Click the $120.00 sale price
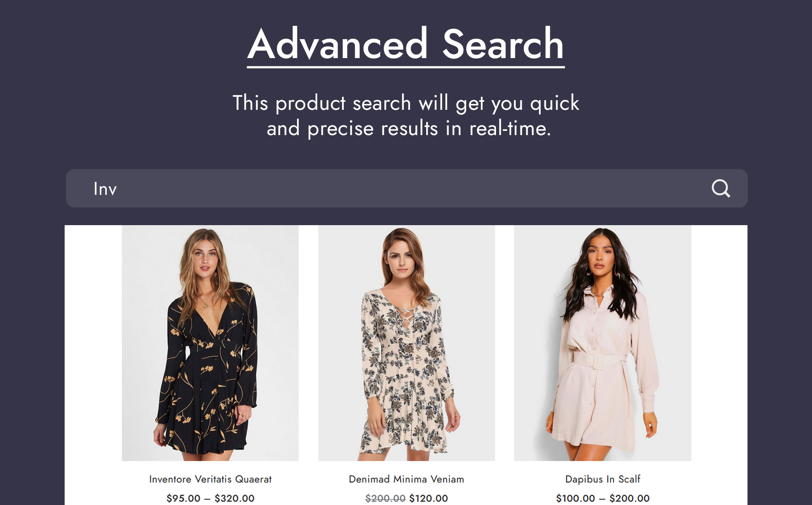This screenshot has height=505, width=812. pos(428,498)
